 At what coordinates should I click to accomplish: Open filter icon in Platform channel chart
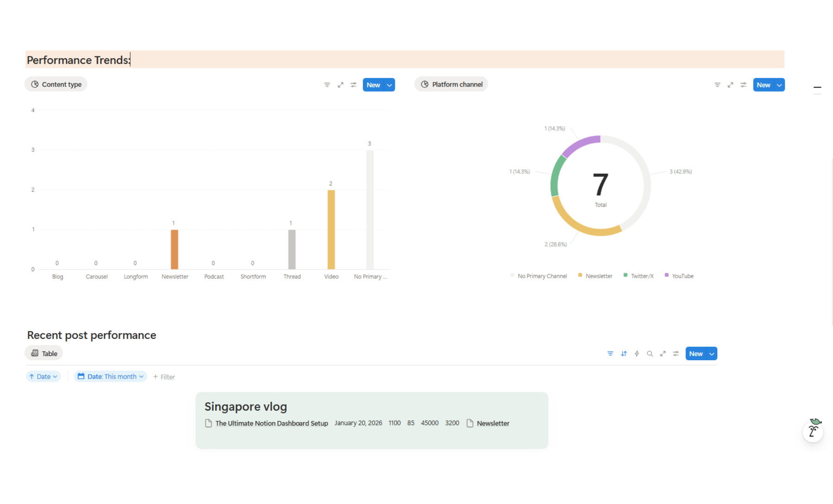pyautogui.click(x=717, y=85)
